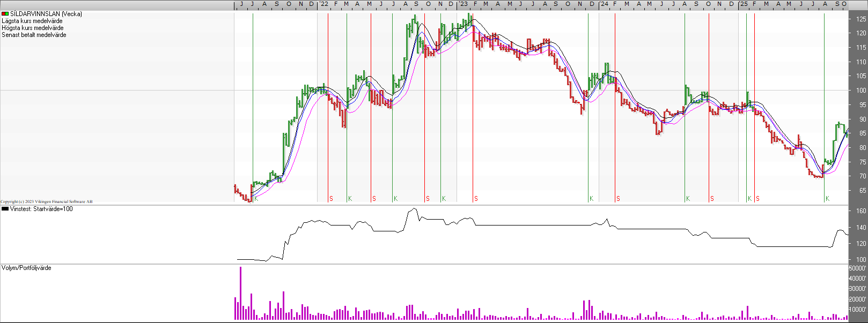Click the 125 value on the price axis
Screen dimensions: 868x323
(x=861, y=19)
